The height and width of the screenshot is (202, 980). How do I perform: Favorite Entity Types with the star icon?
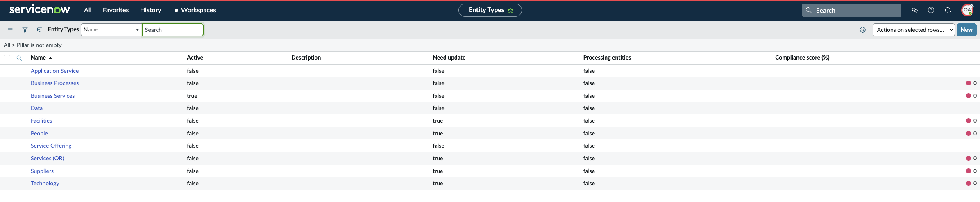pos(510,11)
